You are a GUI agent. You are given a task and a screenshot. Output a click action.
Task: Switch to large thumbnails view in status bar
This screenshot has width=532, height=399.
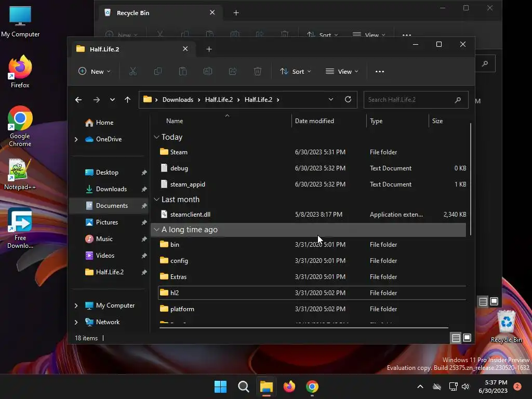pyautogui.click(x=467, y=338)
